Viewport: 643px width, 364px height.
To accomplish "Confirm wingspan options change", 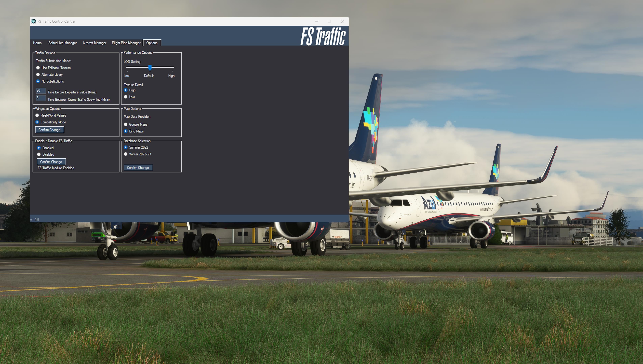I will click(49, 129).
